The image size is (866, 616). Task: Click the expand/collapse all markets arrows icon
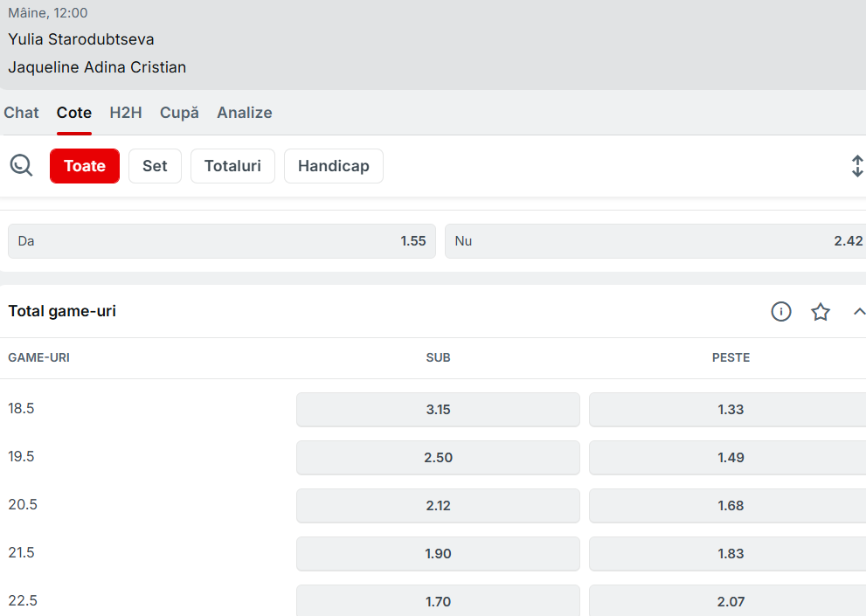pyautogui.click(x=856, y=166)
